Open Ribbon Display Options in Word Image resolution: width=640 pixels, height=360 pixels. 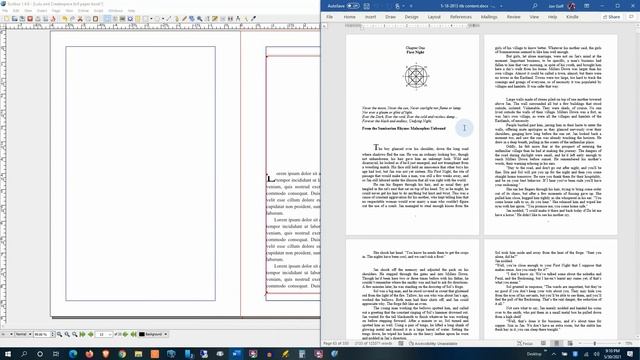(x=587, y=6)
